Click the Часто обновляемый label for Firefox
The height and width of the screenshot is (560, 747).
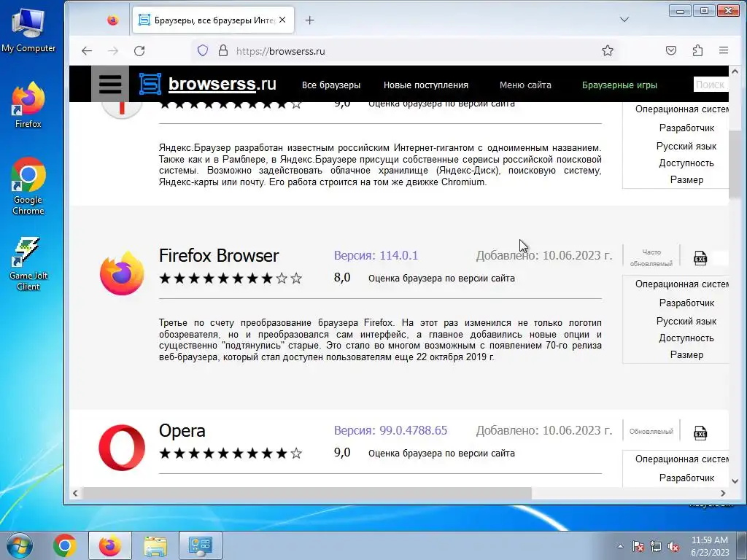coord(651,257)
